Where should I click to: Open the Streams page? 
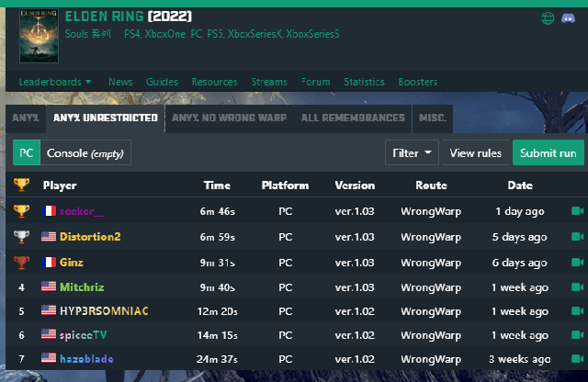point(269,82)
